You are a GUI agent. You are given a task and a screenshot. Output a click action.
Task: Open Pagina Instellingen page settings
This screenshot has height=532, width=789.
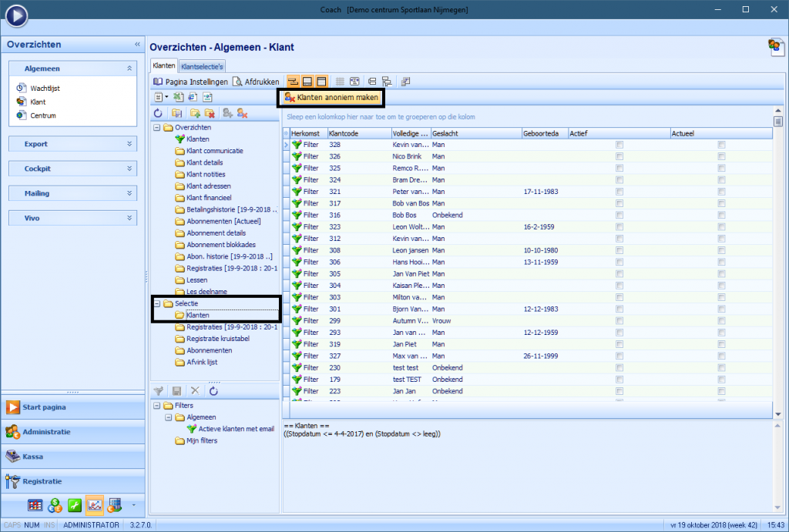tap(190, 82)
